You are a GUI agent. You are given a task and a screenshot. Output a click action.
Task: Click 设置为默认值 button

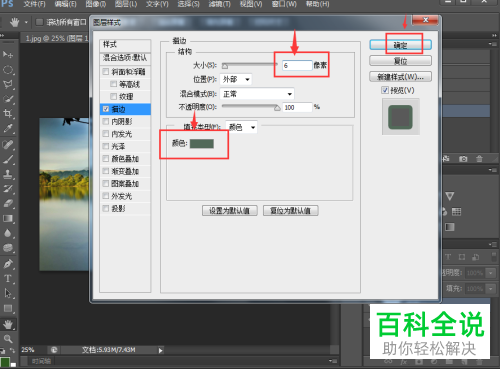[x=230, y=211]
